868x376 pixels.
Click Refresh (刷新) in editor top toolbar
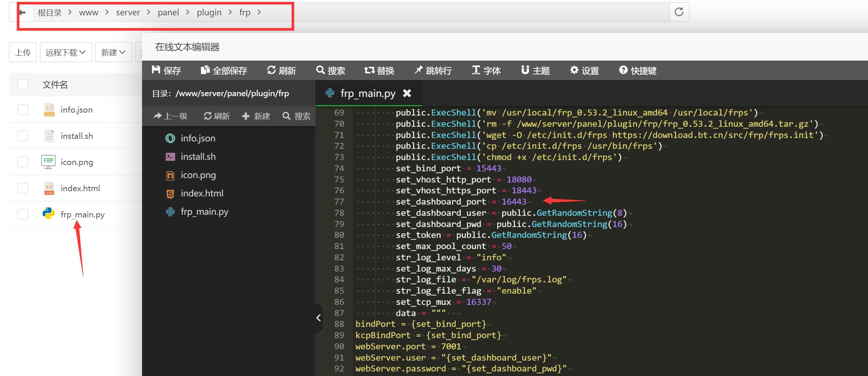coord(281,70)
